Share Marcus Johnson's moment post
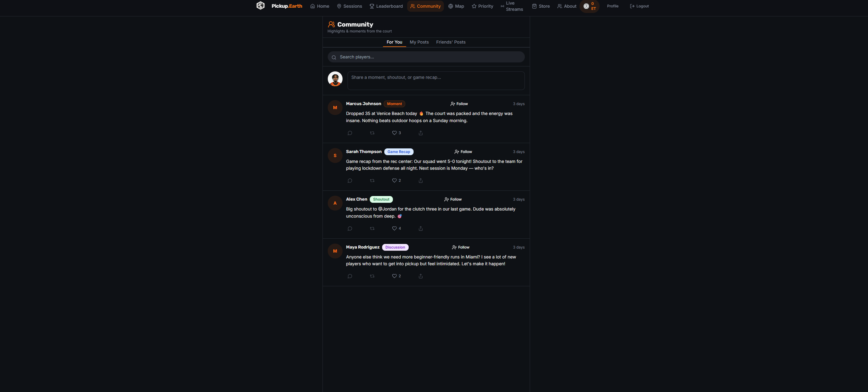 click(420, 133)
